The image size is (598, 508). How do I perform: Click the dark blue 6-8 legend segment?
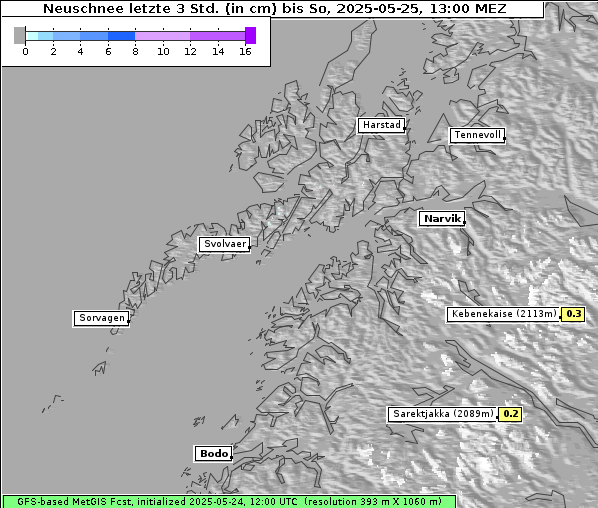click(122, 36)
